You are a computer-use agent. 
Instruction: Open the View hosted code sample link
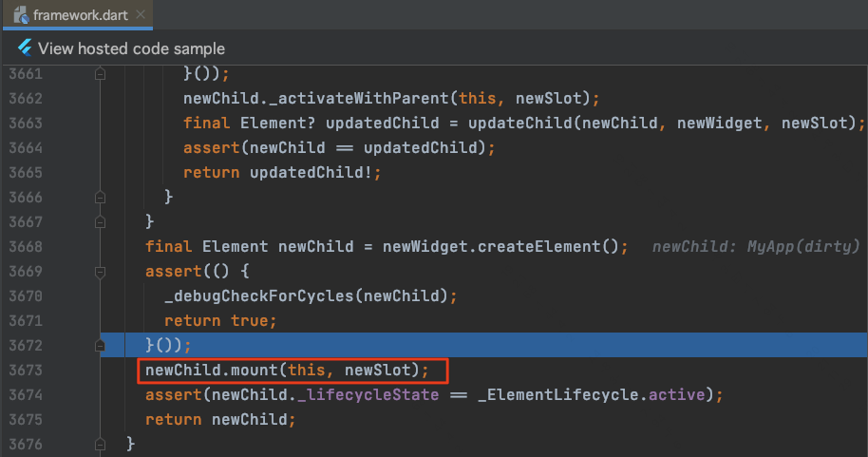click(131, 48)
